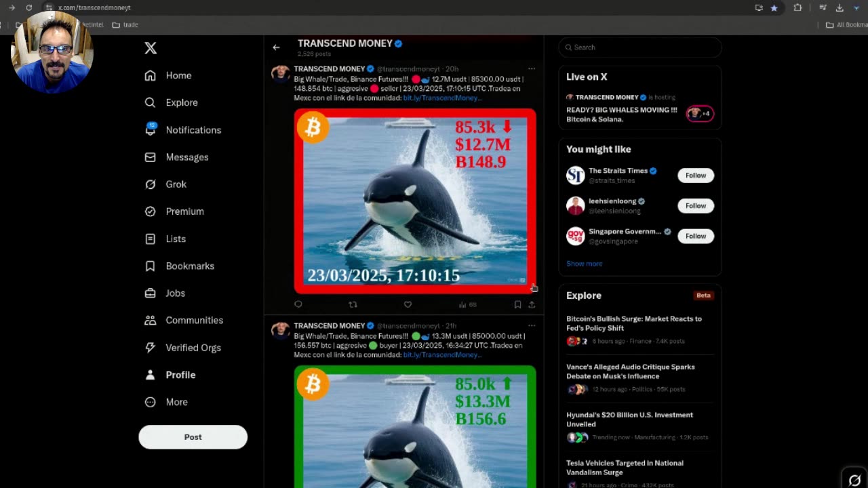Click the Post button
Viewport: 868px width, 488px height.
tap(193, 437)
